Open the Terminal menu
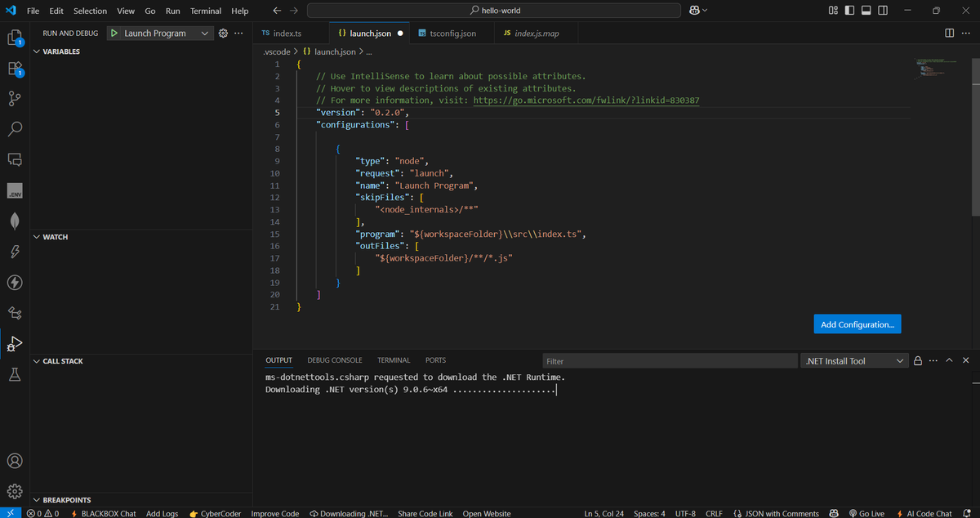Image resolution: width=980 pixels, height=518 pixels. (x=206, y=11)
